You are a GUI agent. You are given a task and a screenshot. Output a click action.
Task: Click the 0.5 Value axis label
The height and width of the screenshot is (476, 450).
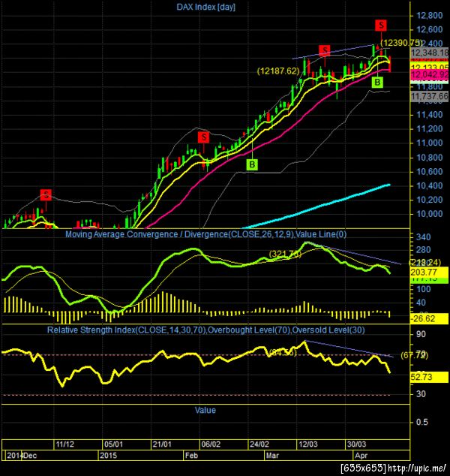coord(421,422)
